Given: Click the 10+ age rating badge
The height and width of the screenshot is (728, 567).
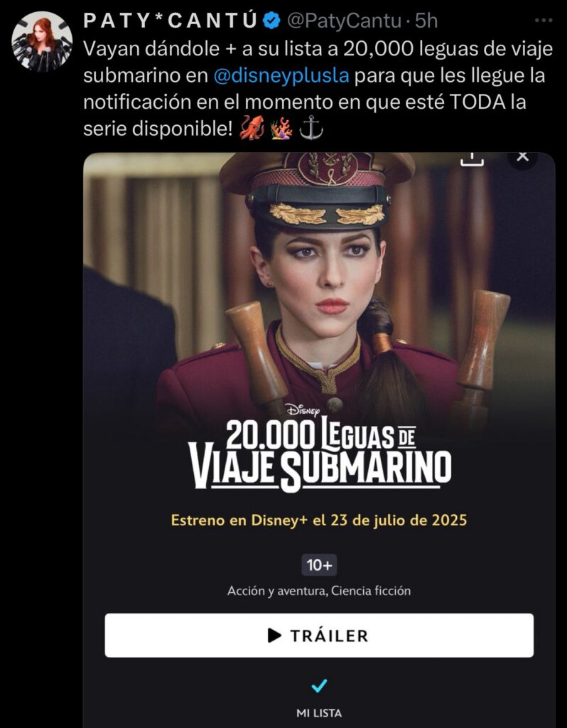Looking at the screenshot, I should point(319,565).
